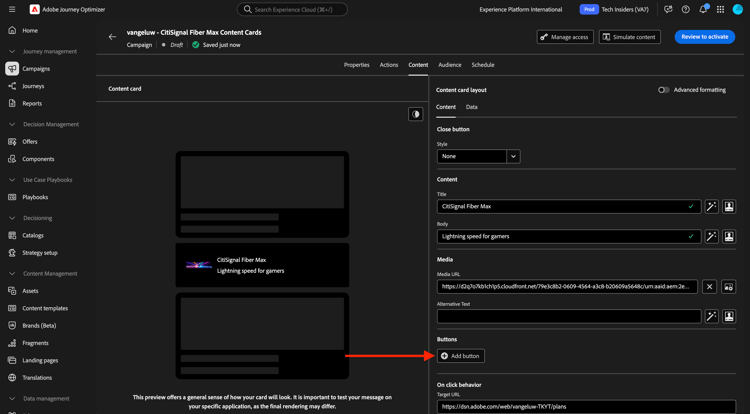Screen dimensions: 750x414
Task: Open Brands (Beta) in sidebar
Action: (39, 326)
